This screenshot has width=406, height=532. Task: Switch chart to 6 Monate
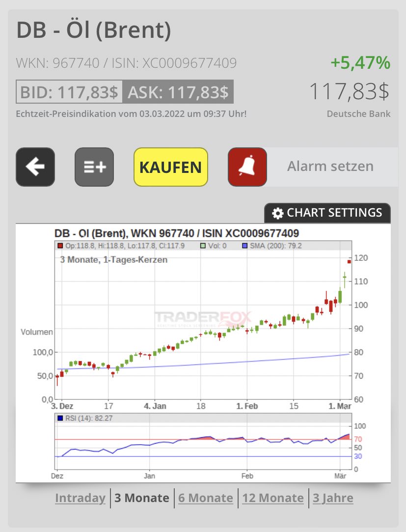(206, 498)
